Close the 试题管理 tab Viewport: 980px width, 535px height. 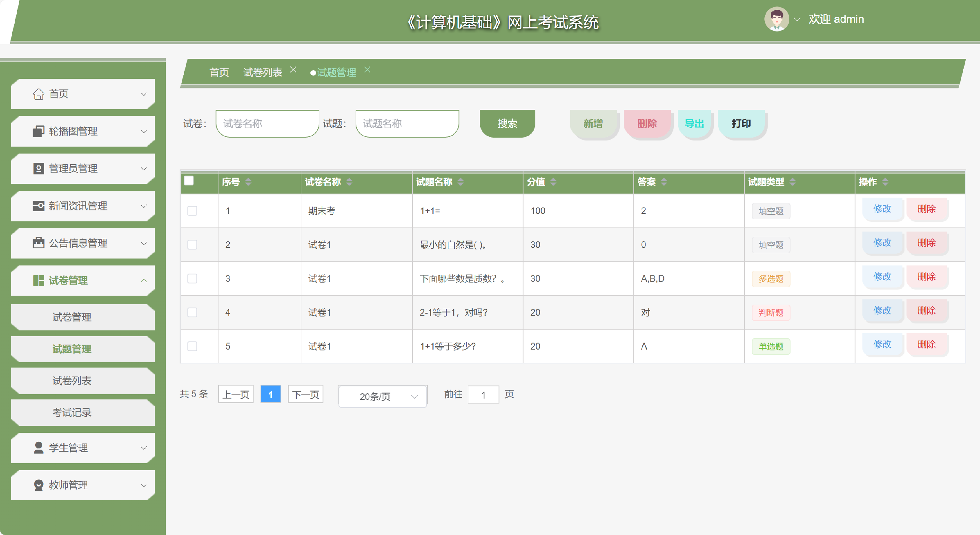click(367, 69)
